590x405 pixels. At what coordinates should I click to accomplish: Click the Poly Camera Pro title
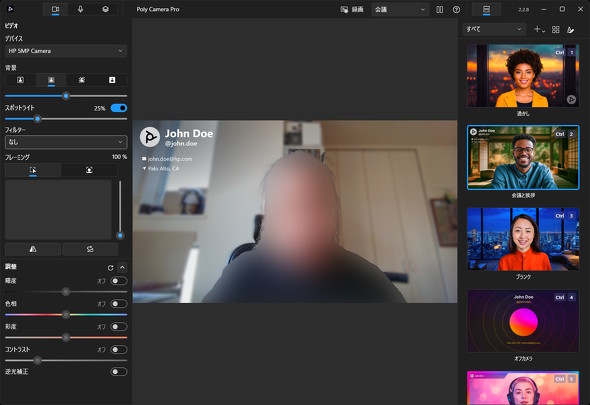(x=158, y=9)
